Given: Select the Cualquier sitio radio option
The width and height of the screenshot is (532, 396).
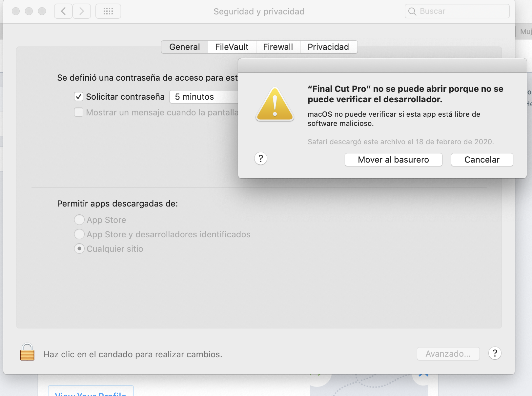Looking at the screenshot, I should pyautogui.click(x=79, y=248).
